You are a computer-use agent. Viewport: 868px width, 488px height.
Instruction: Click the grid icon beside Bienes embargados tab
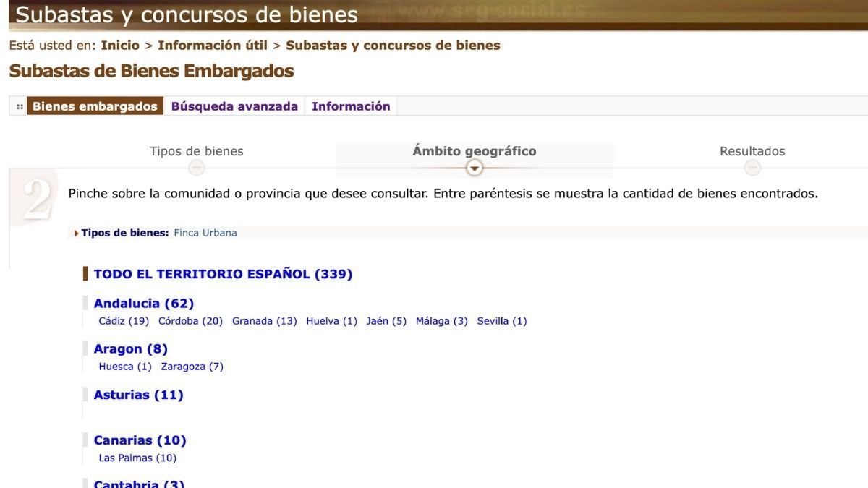click(18, 106)
